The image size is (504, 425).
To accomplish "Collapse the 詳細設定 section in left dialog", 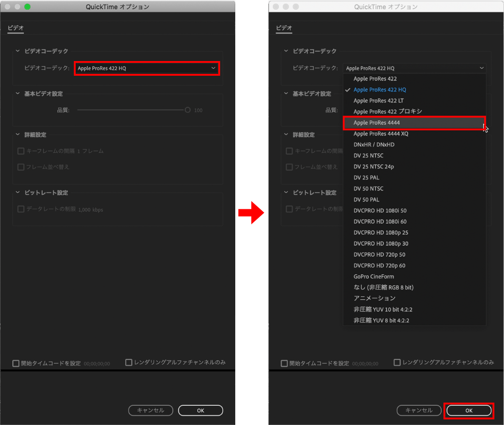I will point(18,134).
